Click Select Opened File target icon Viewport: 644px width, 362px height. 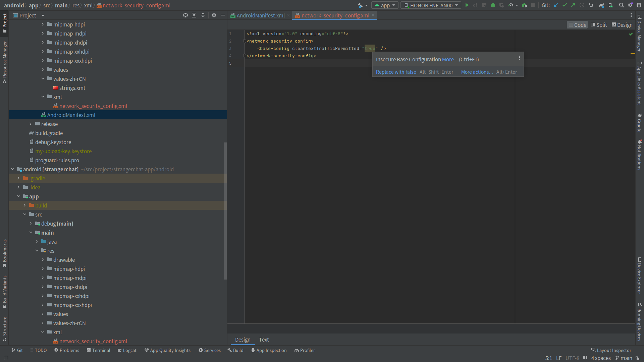[185, 15]
